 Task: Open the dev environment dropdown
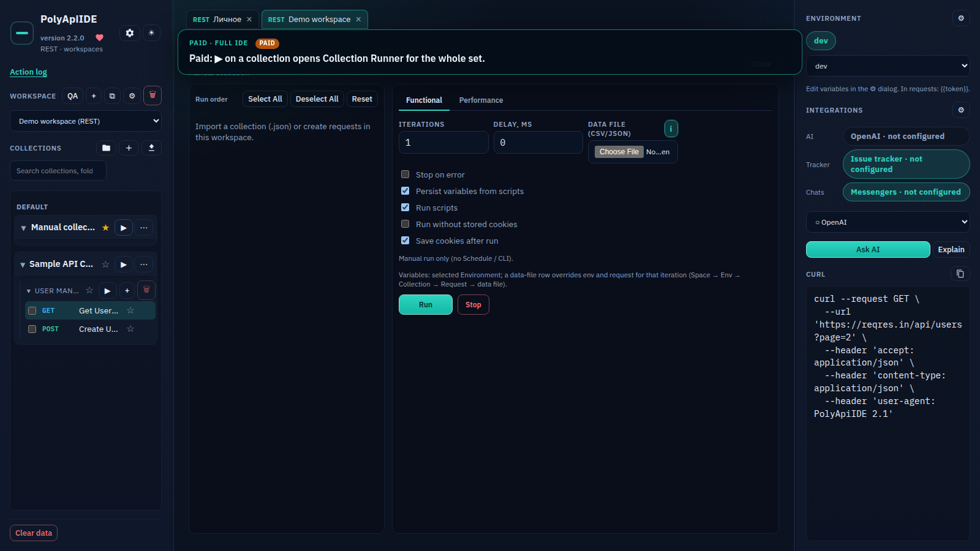pos(888,66)
